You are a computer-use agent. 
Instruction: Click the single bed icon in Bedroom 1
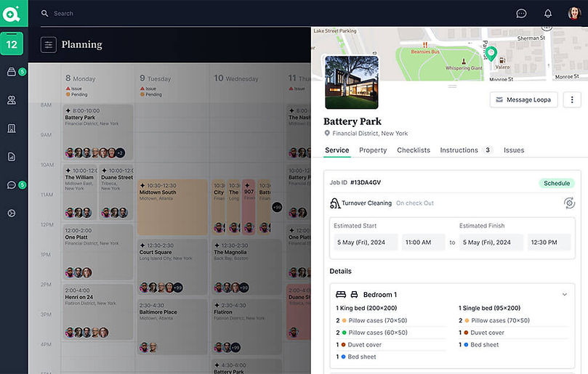(354, 295)
